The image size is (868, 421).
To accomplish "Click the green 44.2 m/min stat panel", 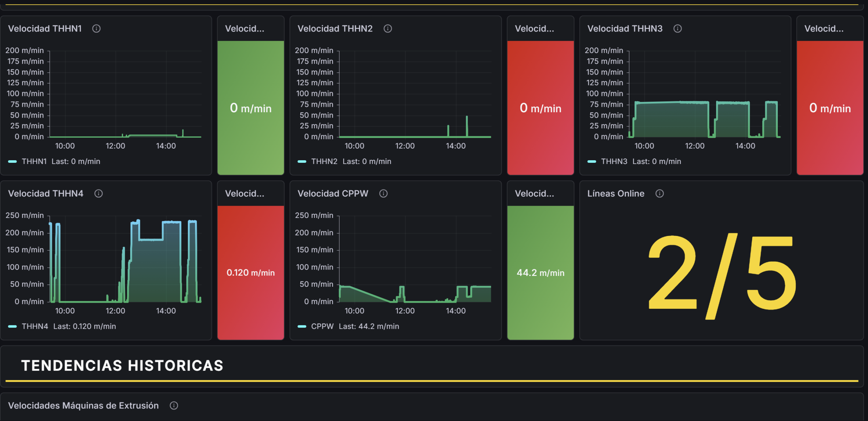I will (x=540, y=273).
